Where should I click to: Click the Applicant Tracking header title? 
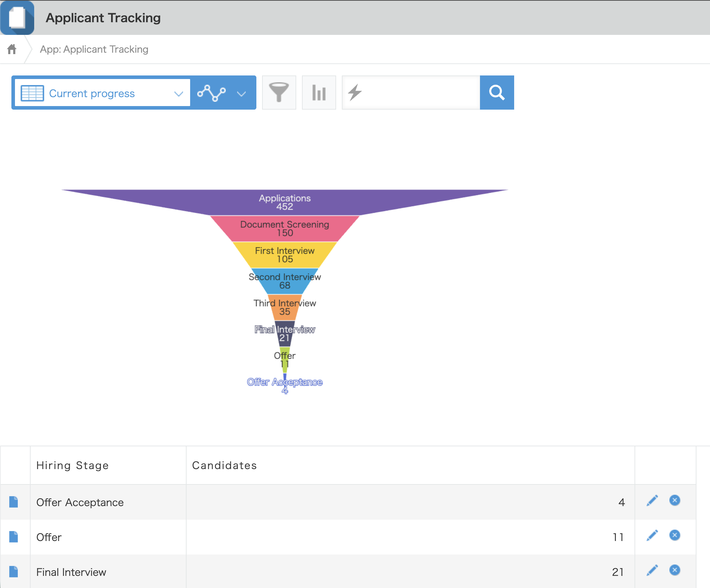103,18
